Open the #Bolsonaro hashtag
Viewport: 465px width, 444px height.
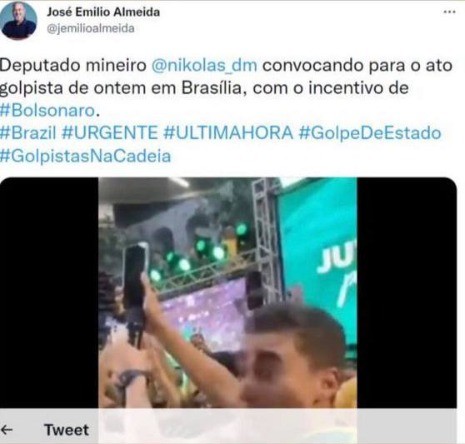pyautogui.click(x=48, y=110)
